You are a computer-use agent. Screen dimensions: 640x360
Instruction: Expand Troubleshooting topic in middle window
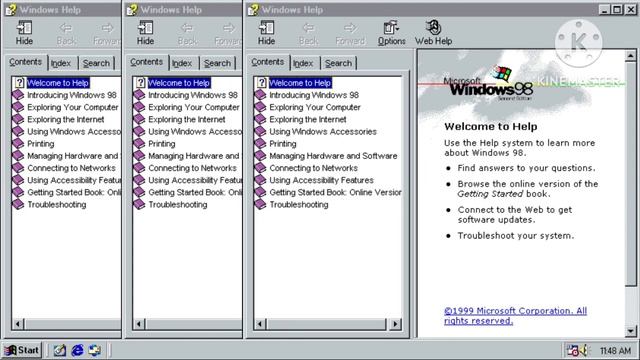tap(178, 204)
